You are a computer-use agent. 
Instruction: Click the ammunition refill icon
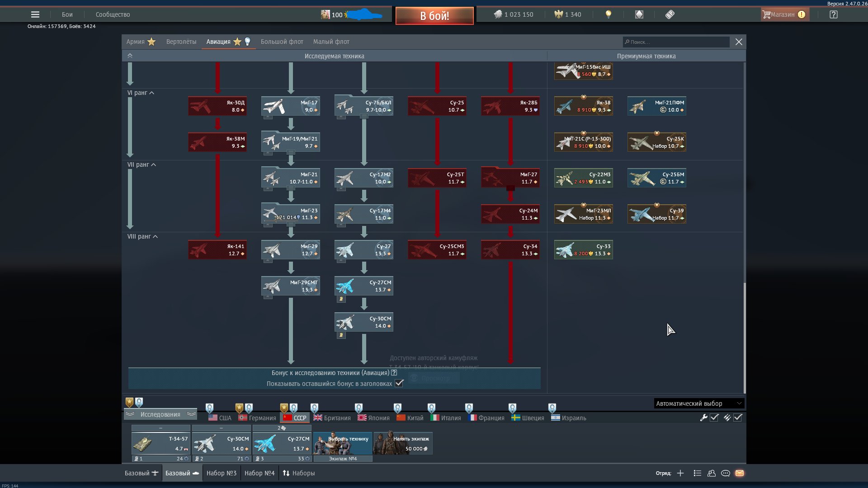(727, 418)
